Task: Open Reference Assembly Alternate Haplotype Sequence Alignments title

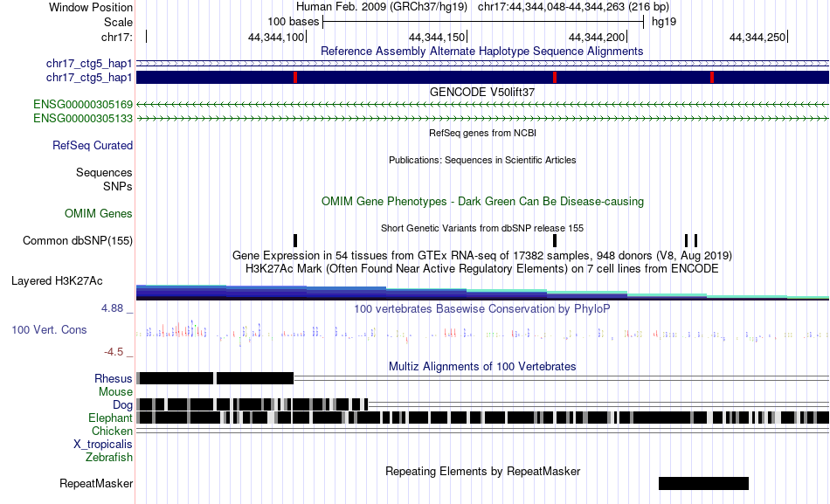Action: [x=482, y=52]
